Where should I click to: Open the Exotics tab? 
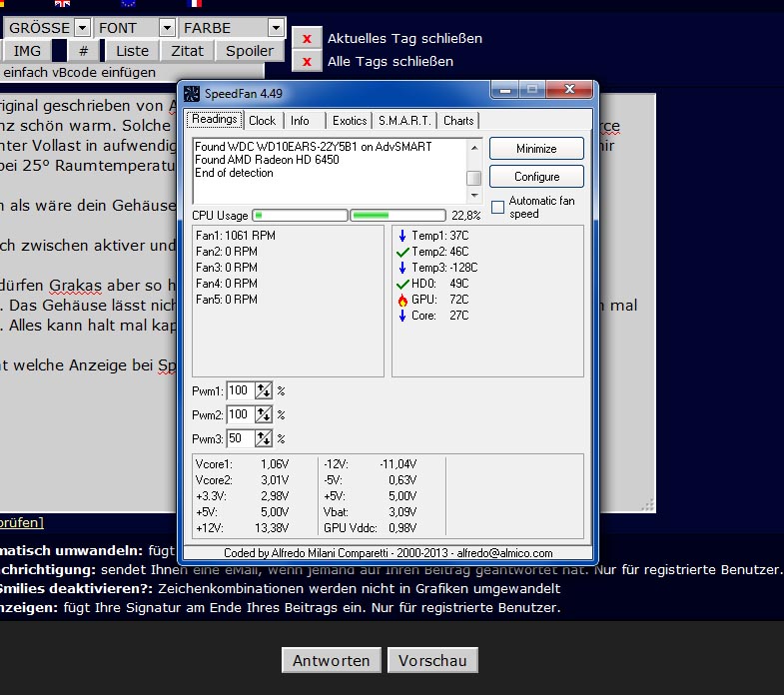350,121
